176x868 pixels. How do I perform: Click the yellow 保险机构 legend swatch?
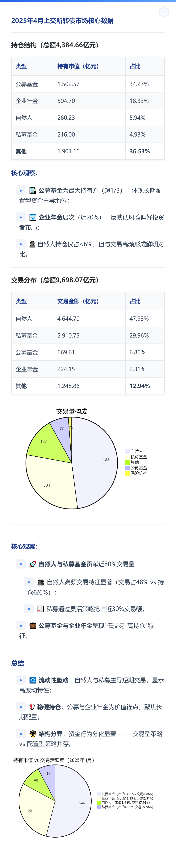127,473
